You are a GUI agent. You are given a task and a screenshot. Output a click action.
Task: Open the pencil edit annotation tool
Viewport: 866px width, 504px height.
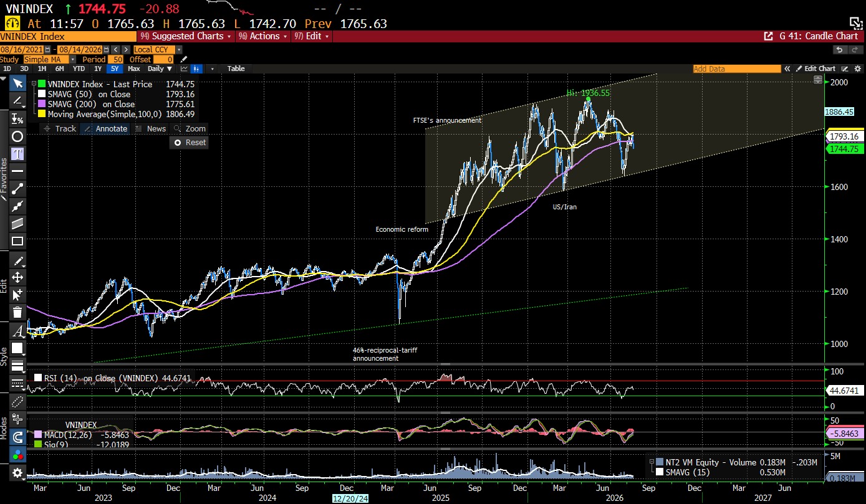click(x=17, y=260)
